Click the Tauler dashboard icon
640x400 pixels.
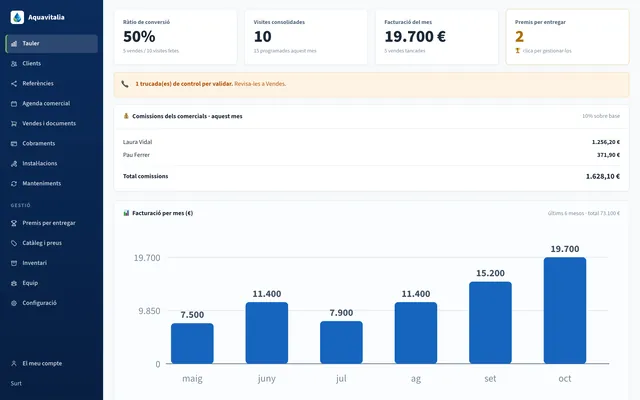tap(14, 44)
